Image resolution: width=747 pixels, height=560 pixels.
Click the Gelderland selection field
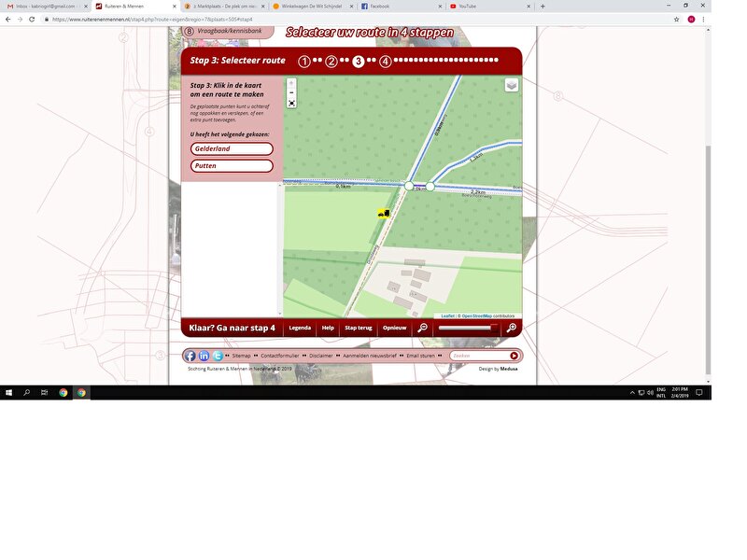[232, 148]
